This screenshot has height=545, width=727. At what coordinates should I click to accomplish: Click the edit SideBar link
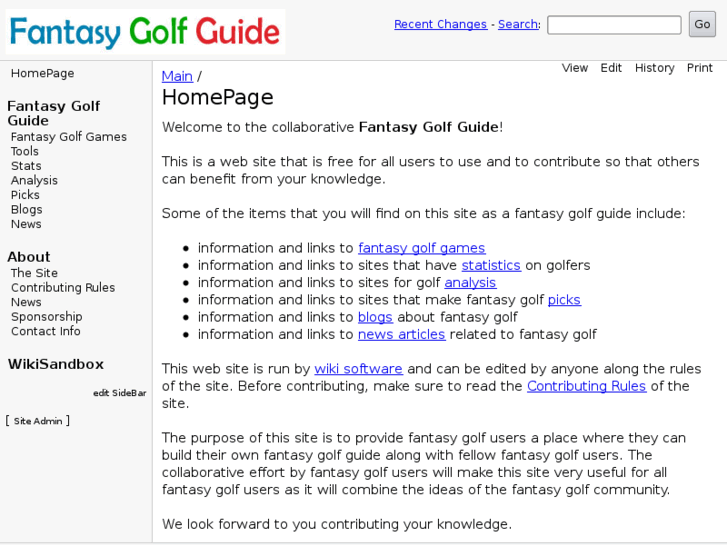[x=120, y=393]
